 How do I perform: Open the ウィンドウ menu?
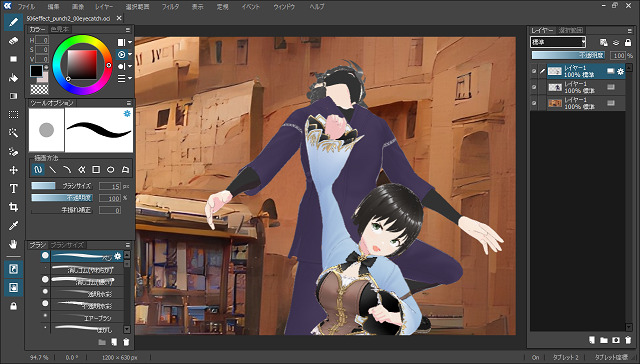pos(284,7)
